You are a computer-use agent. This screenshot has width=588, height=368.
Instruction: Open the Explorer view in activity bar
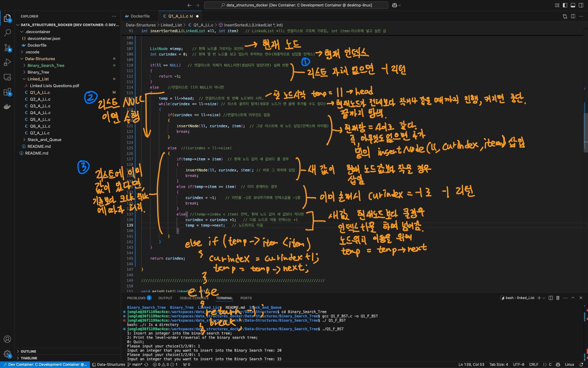7,18
